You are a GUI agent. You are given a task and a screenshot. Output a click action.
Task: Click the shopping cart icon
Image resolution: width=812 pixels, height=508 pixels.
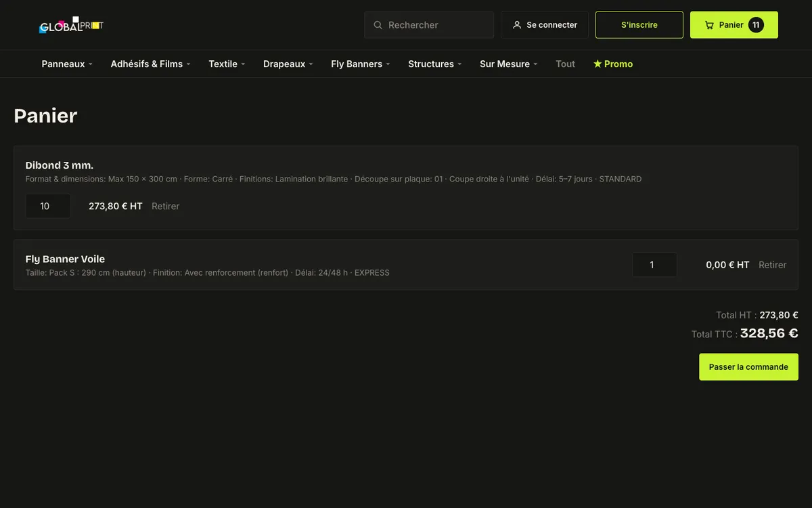click(x=709, y=25)
